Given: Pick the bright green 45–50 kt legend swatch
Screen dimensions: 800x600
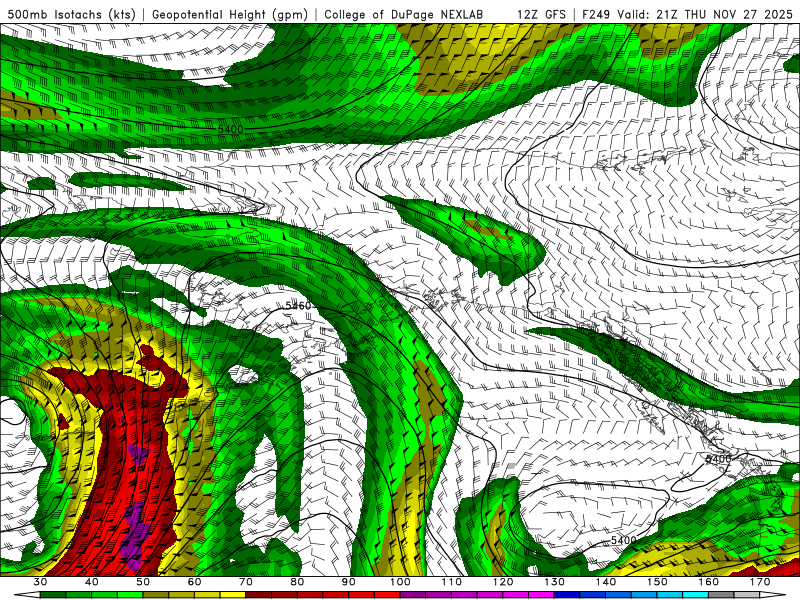Looking at the screenshot, I should tap(130, 595).
